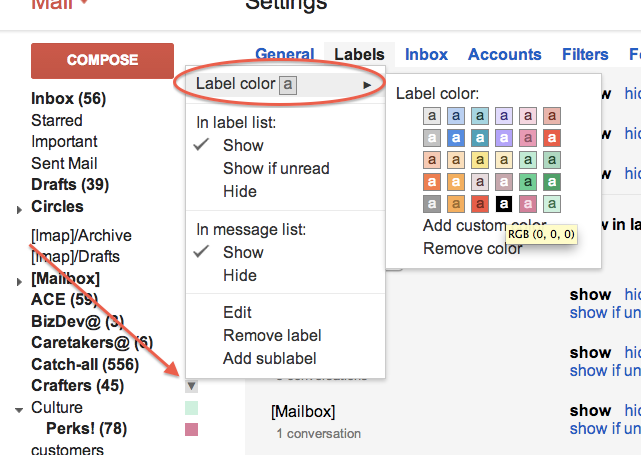Open the label options arrow next to Crafters

[x=191, y=386]
